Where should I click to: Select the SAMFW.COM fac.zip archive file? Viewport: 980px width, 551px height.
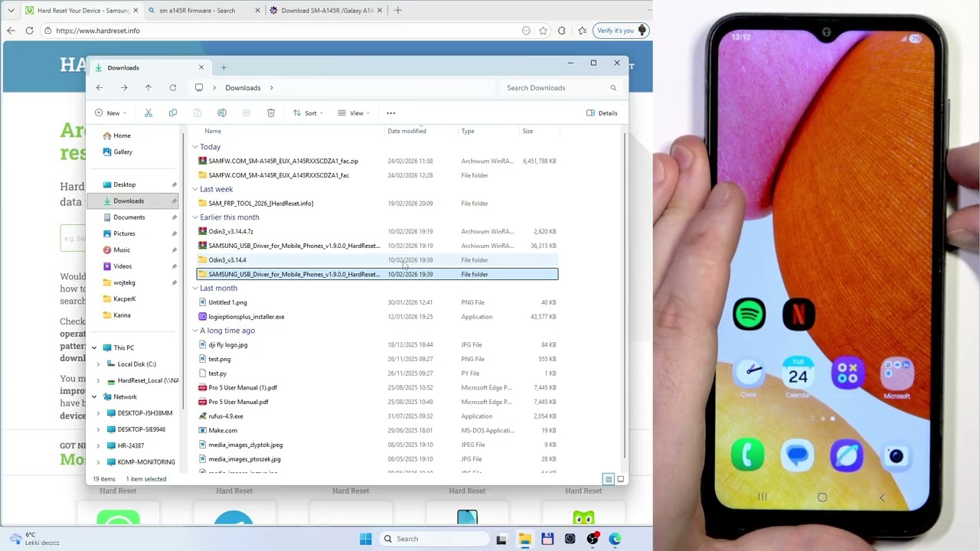(283, 161)
